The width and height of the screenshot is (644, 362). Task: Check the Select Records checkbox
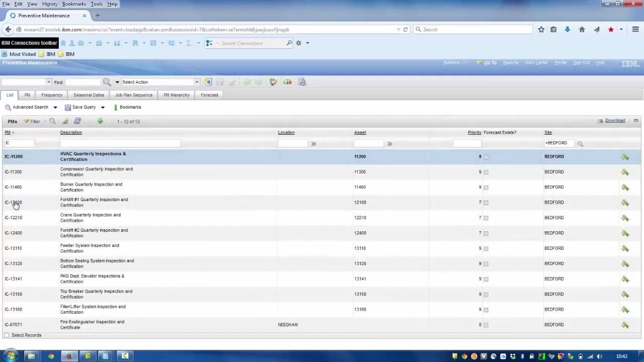(x=7, y=335)
